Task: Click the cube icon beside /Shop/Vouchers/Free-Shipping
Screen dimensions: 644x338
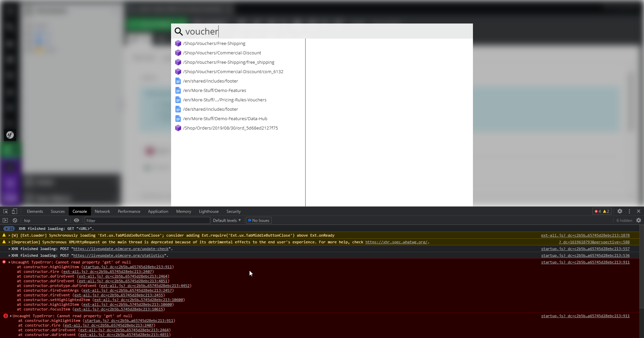Action: pos(178,43)
